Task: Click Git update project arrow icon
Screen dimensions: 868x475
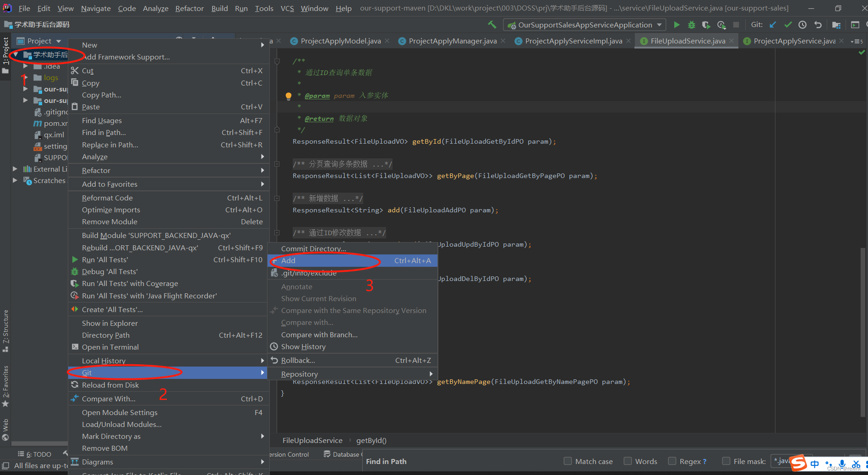Action: [x=773, y=25]
